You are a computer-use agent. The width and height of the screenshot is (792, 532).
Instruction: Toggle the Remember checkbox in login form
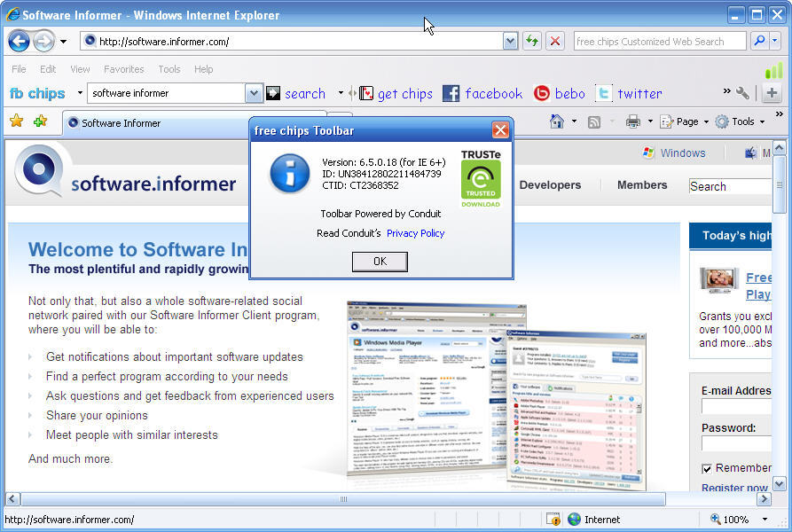pos(707,468)
